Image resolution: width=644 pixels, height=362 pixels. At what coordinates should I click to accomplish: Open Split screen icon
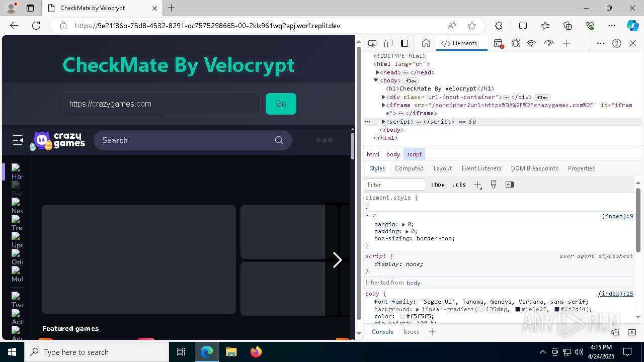pos(523,26)
